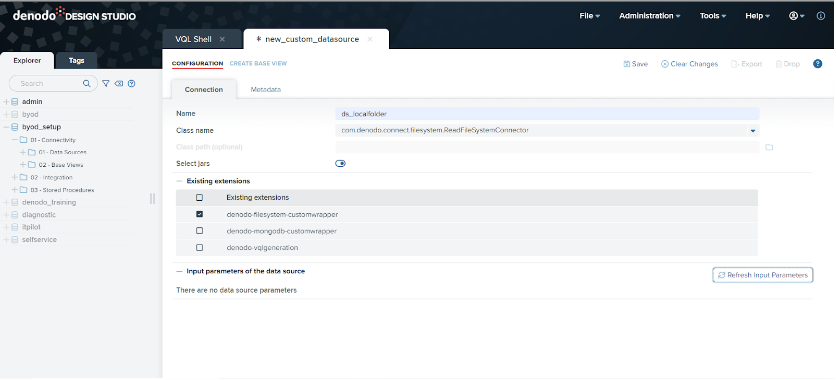The image size is (836, 380).
Task: Click the 02 - Integration folder icon
Action: point(23,177)
